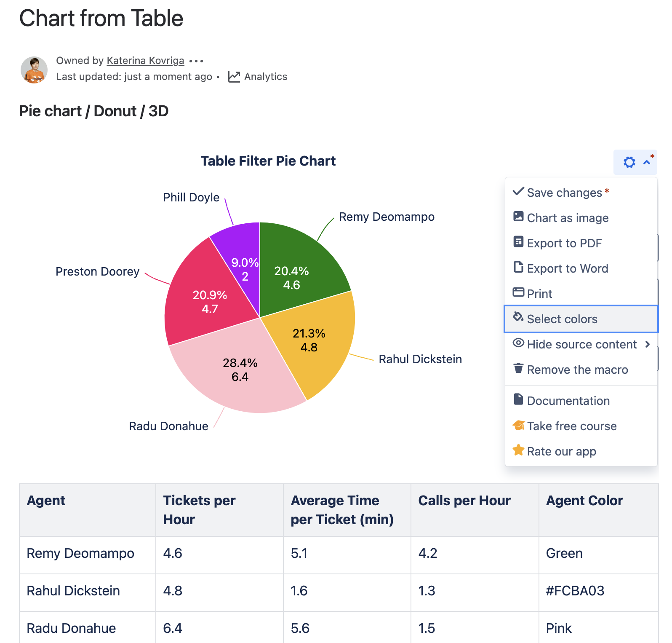This screenshot has height=643, width=672.
Task: Open the three-dots menu next to the owner name
Action: point(196,61)
